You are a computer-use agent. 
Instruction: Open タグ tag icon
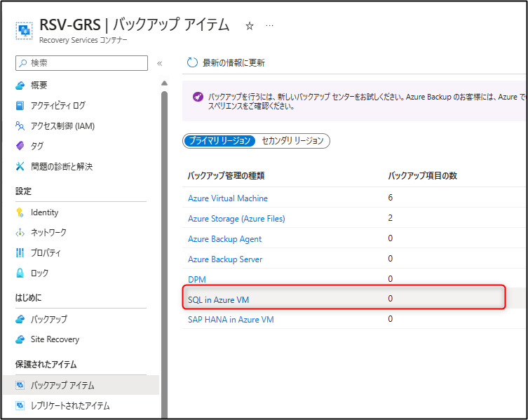[x=20, y=146]
